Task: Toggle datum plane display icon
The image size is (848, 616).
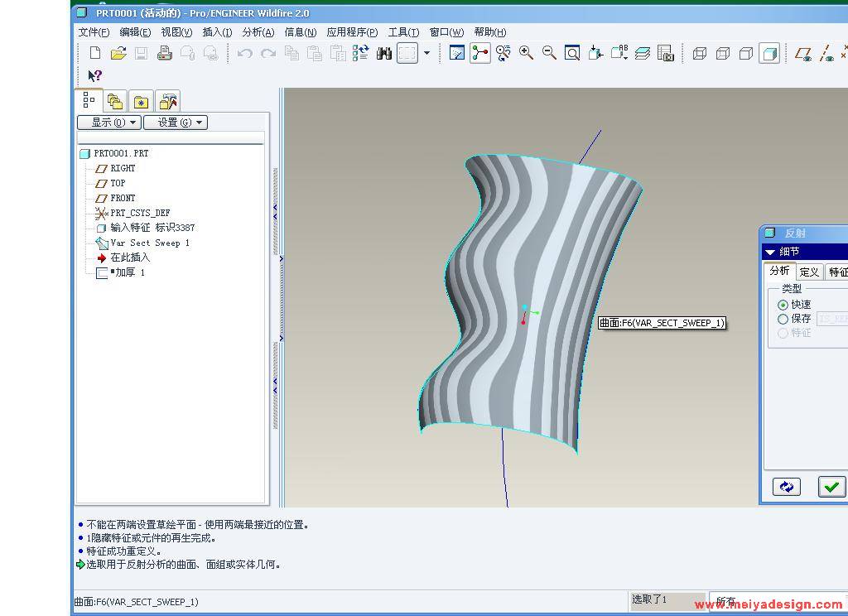Action: (x=802, y=54)
